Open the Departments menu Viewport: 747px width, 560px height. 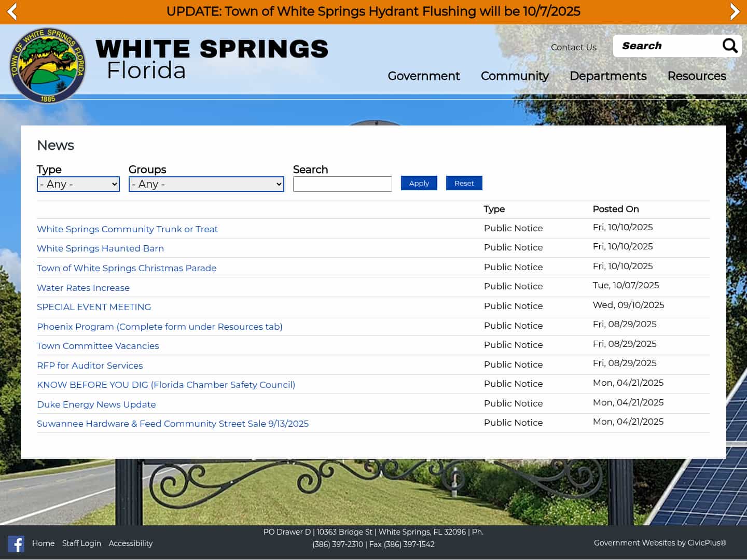pos(607,76)
